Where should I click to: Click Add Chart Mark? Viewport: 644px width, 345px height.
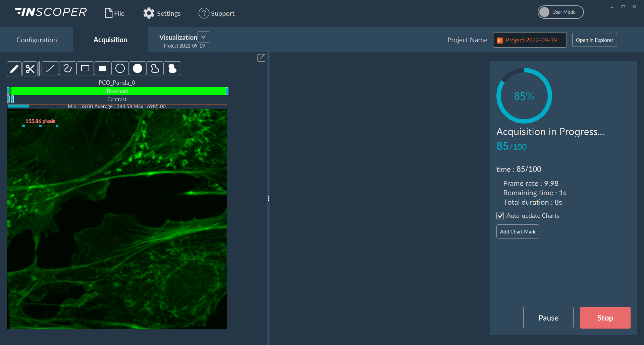pyautogui.click(x=518, y=231)
